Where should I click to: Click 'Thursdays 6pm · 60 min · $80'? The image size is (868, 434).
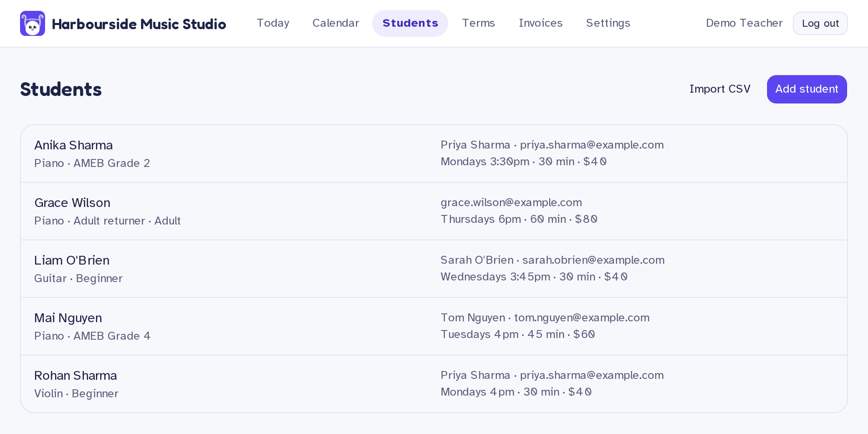(519, 219)
